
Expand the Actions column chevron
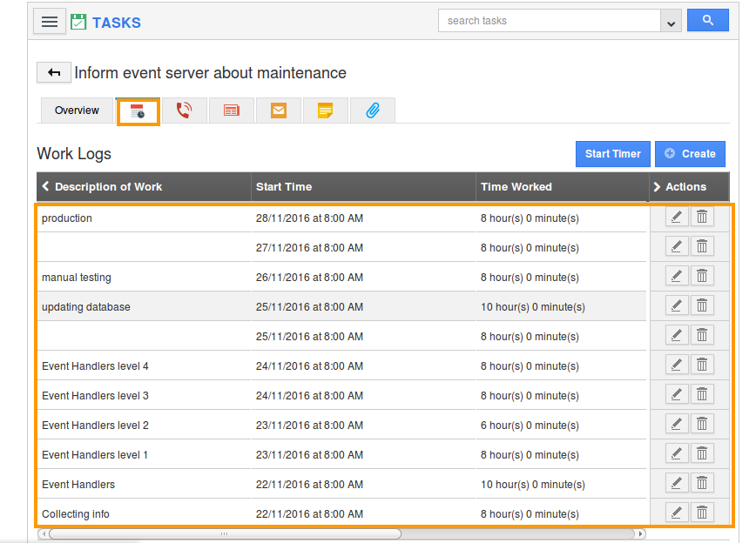tap(658, 186)
